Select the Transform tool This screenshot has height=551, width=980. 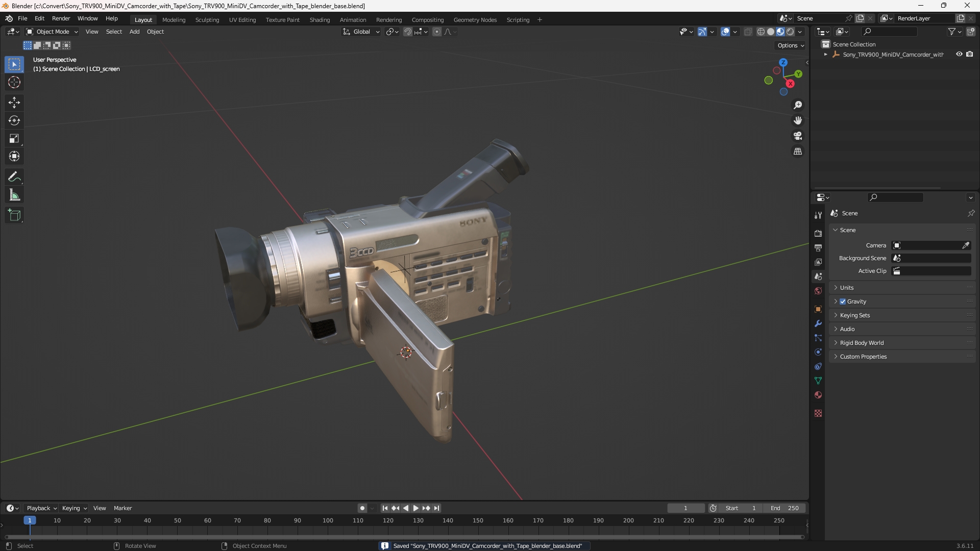pyautogui.click(x=14, y=156)
